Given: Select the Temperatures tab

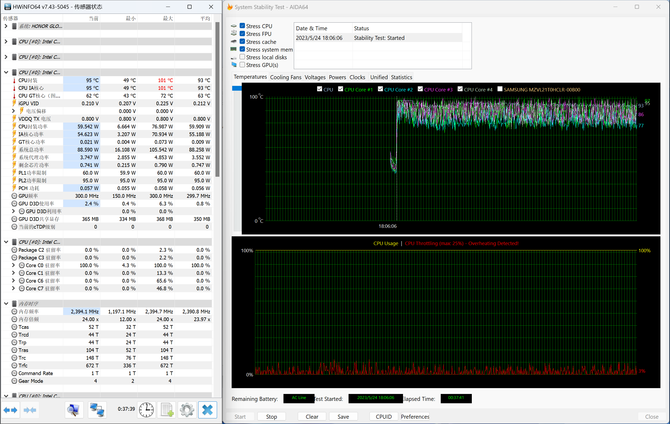Looking at the screenshot, I should point(250,77).
